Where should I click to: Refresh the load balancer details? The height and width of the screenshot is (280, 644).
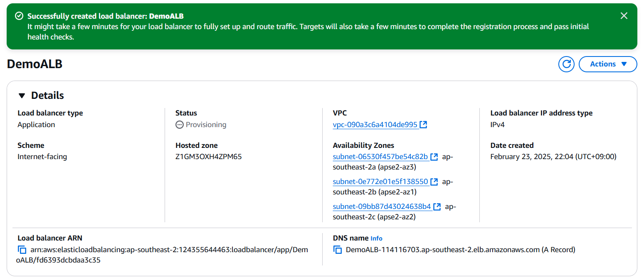pyautogui.click(x=566, y=64)
